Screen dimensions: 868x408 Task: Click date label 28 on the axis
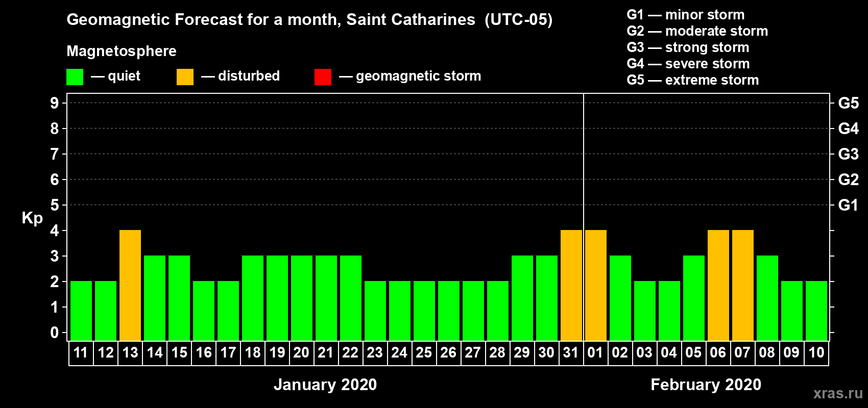[497, 353]
